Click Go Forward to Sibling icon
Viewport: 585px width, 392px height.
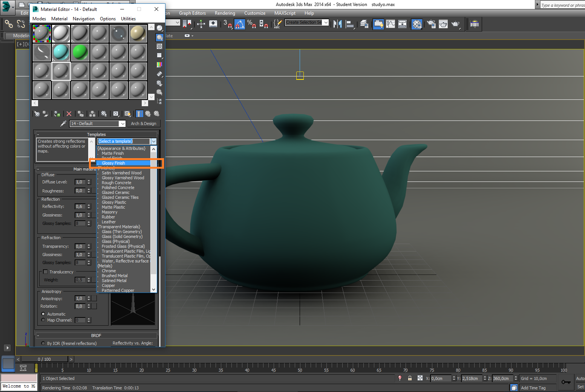pos(156,113)
